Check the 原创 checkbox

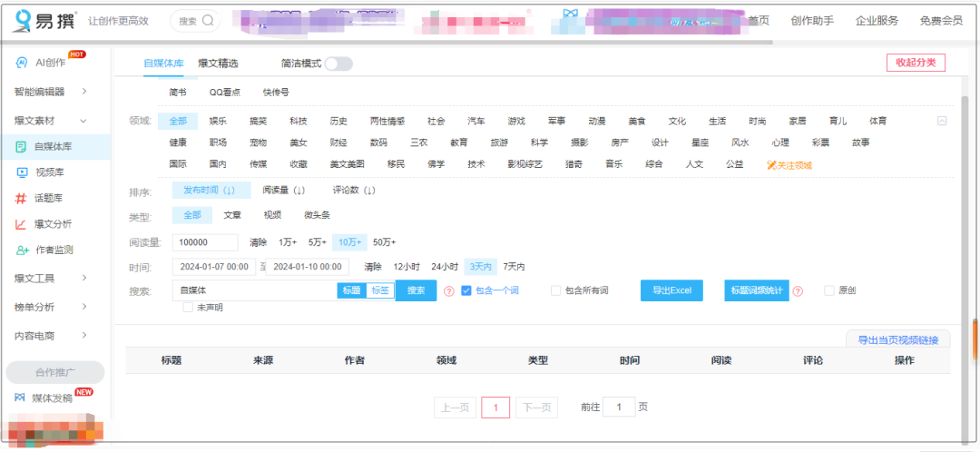(x=829, y=290)
